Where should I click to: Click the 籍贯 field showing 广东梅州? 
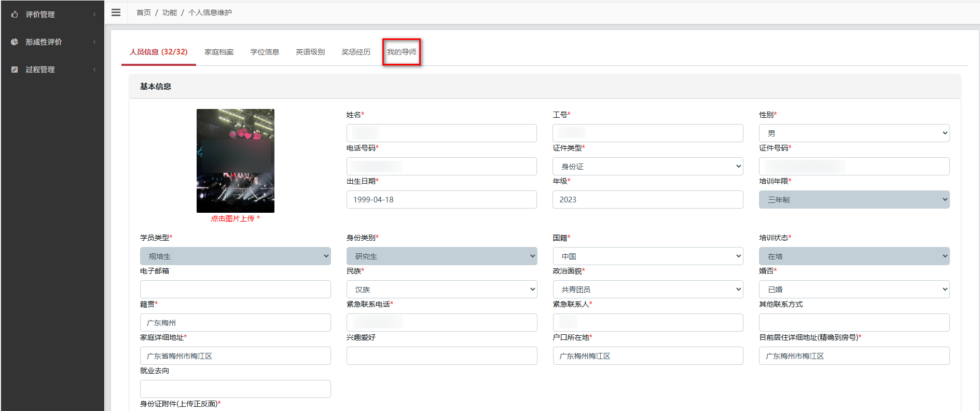click(x=236, y=322)
